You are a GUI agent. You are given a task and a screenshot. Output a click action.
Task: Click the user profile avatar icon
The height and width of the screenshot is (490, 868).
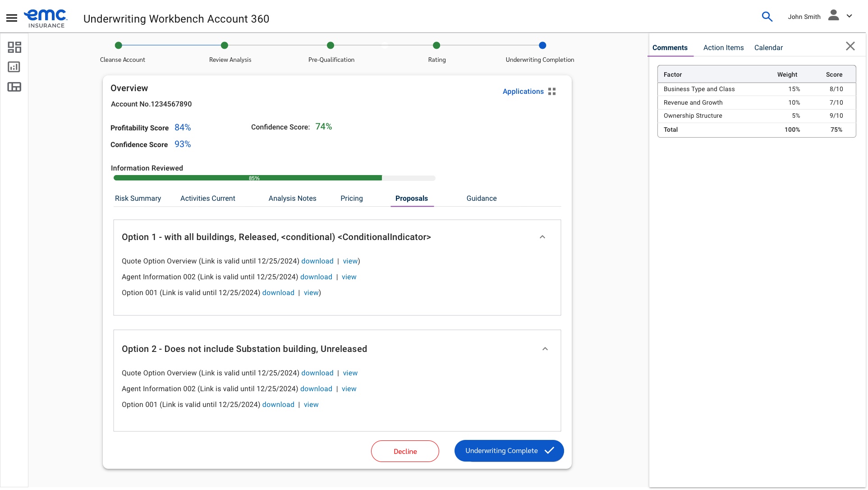(x=834, y=16)
